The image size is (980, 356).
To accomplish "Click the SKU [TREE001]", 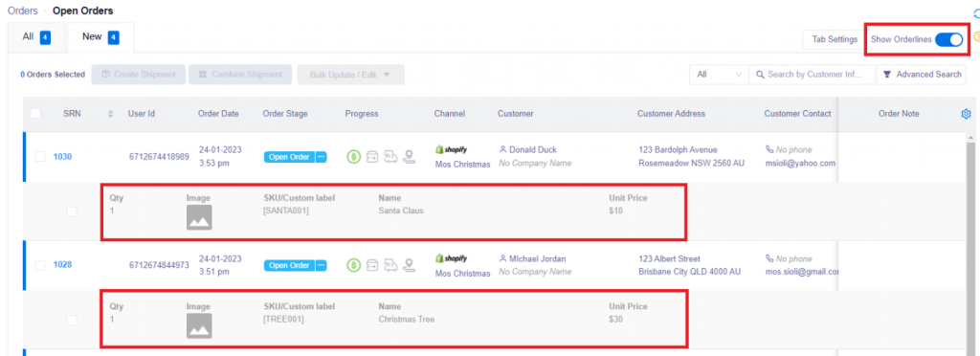I will (283, 319).
